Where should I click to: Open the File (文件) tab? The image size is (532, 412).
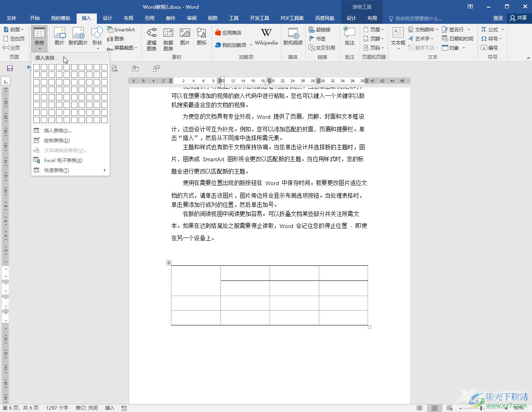point(12,18)
